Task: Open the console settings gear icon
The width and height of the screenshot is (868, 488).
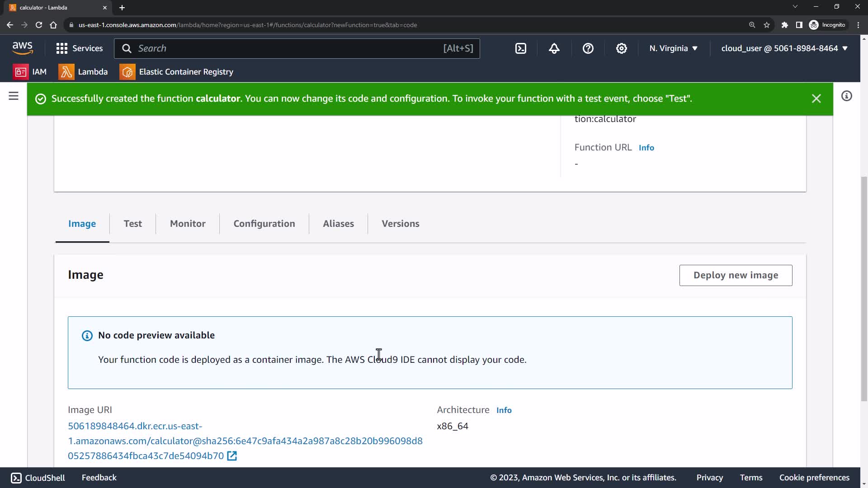Action: (622, 48)
